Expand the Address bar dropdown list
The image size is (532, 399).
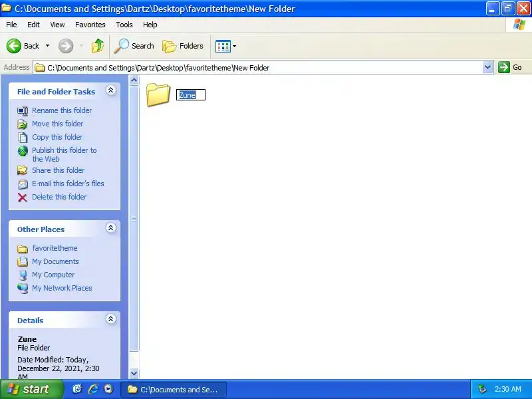(x=487, y=67)
